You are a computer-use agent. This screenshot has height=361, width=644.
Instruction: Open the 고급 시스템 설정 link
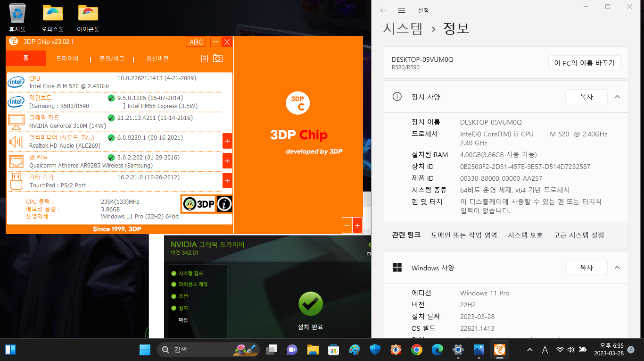578,235
